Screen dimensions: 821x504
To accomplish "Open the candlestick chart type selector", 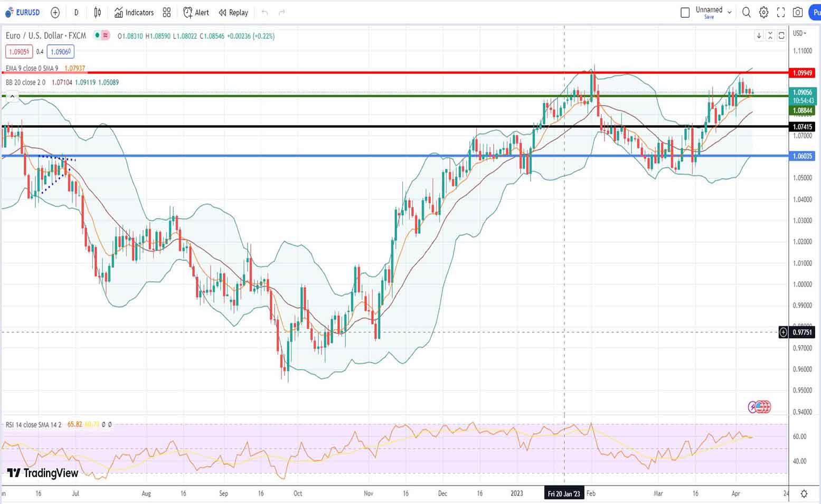I will [97, 12].
